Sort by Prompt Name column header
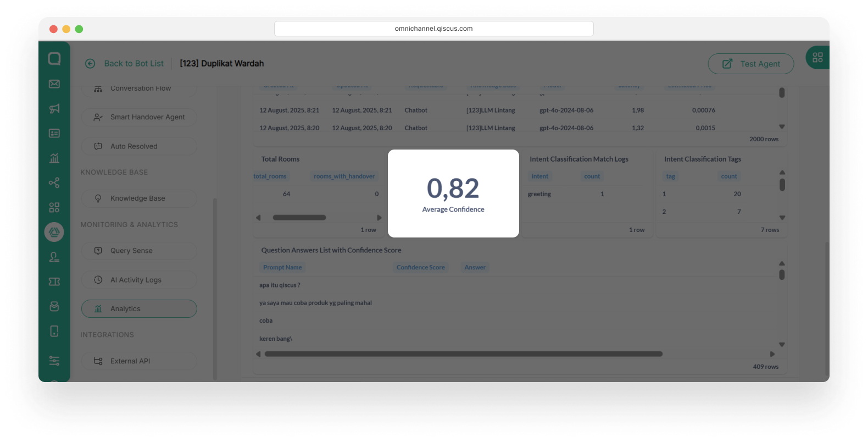868x442 pixels. coord(282,268)
